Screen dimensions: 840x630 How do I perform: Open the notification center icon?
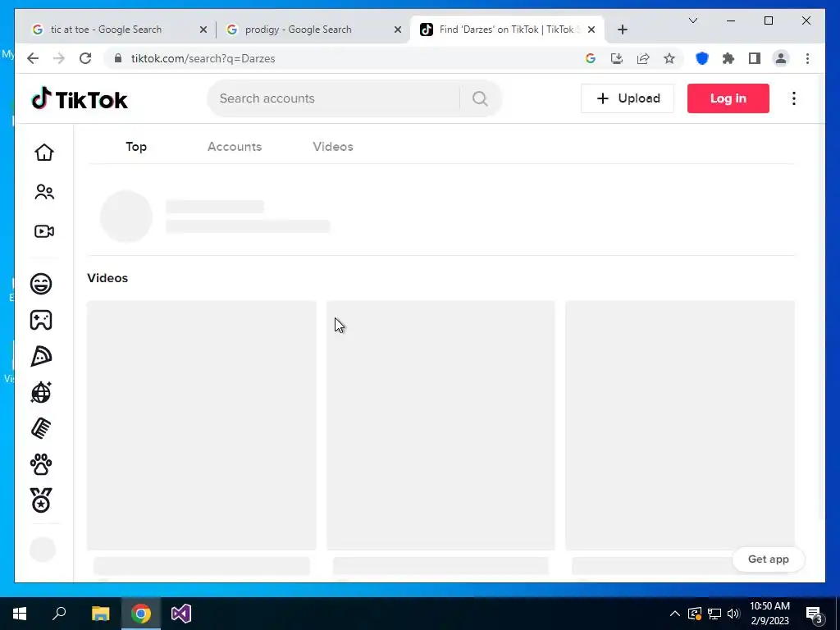814,614
